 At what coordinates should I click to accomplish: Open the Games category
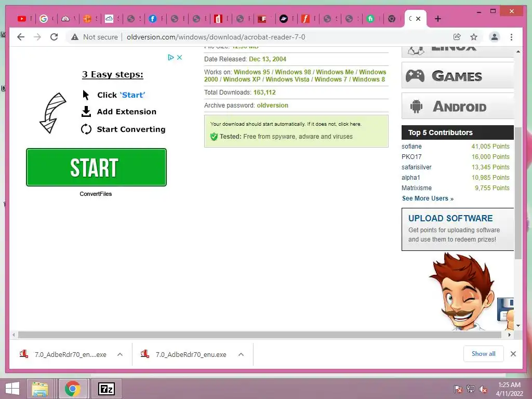458,75
